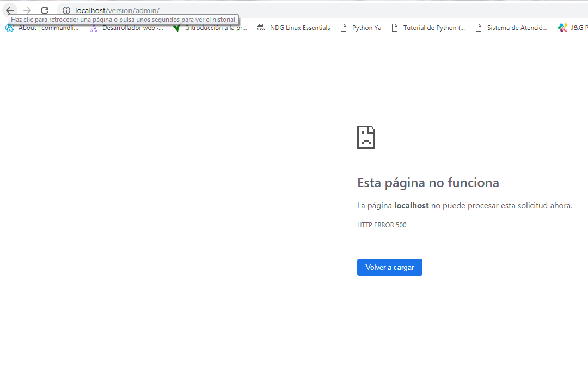Click the bold localhost word in error message

[x=412, y=206]
